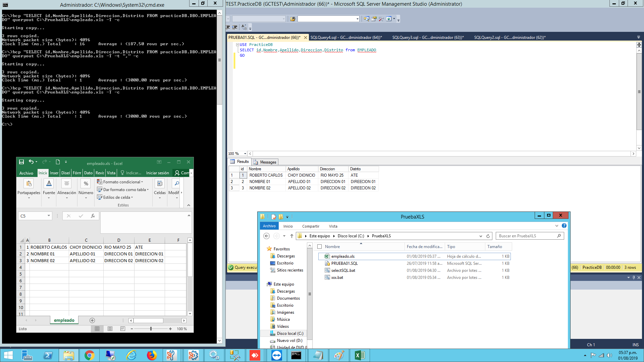644x362 pixels.
Task: Click the Explorer back navigation arrow
Action: [267, 236]
